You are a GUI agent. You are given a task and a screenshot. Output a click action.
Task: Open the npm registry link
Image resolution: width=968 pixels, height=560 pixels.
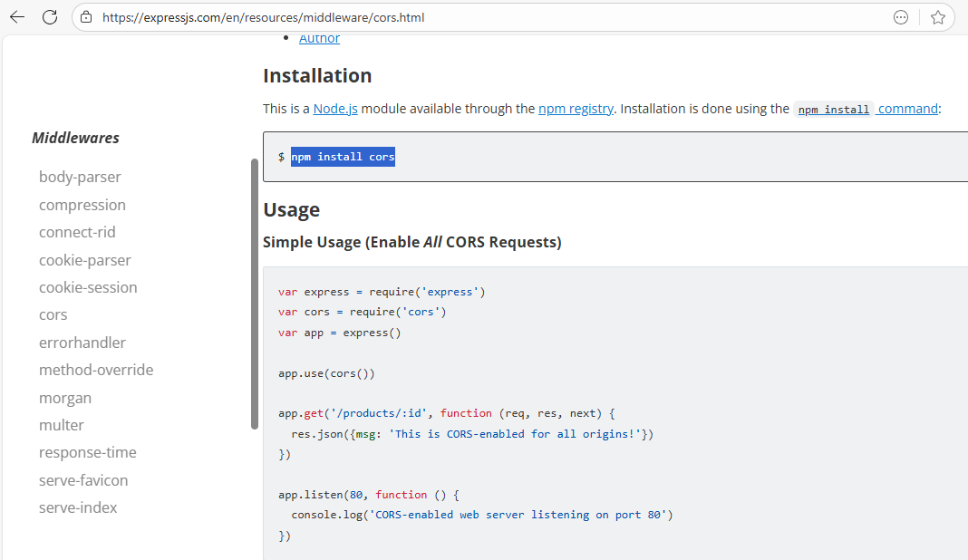click(x=576, y=109)
